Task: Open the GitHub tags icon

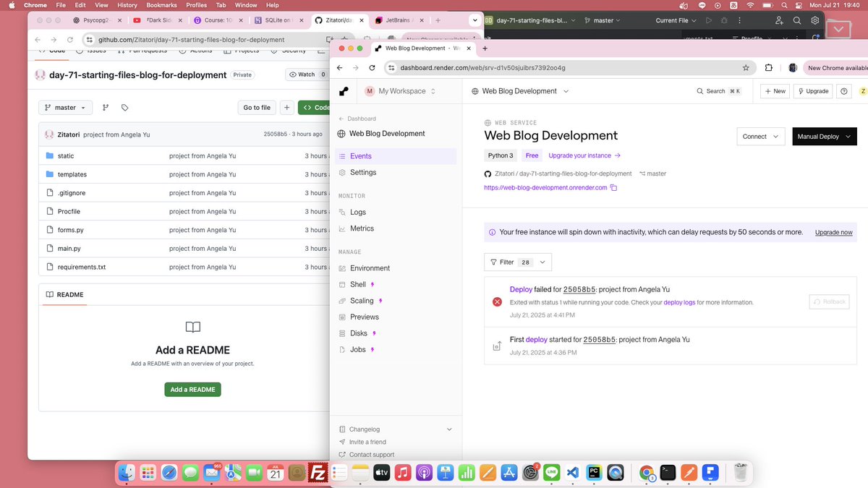Action: [x=124, y=108]
